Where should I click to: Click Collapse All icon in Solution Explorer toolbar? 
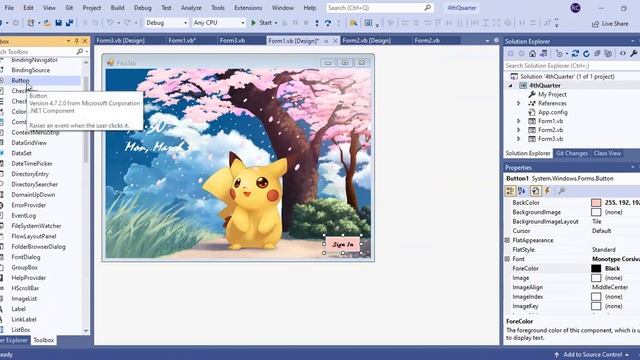pyautogui.click(x=597, y=53)
